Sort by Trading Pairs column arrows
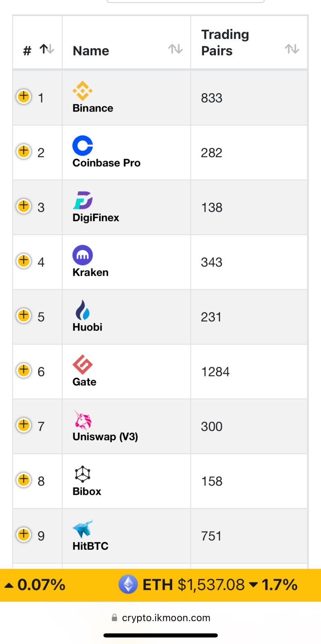 pyautogui.click(x=292, y=49)
